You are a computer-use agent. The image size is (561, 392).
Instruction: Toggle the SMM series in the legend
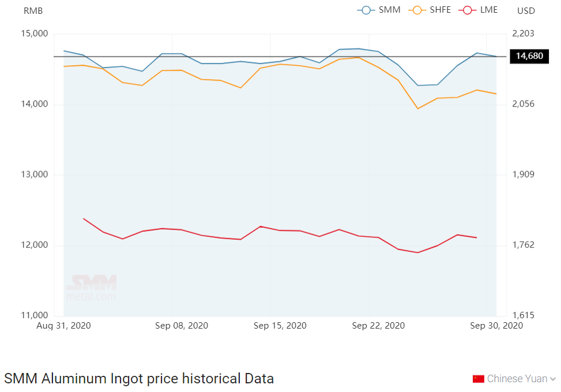[x=379, y=10]
